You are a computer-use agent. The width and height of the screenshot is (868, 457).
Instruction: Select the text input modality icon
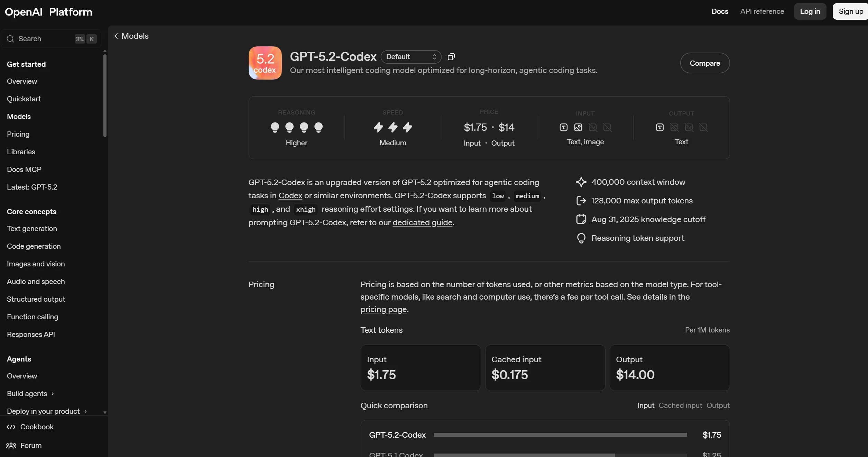563,127
